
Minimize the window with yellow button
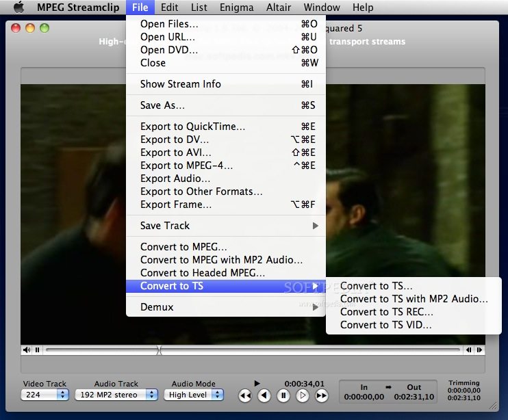[x=30, y=28]
